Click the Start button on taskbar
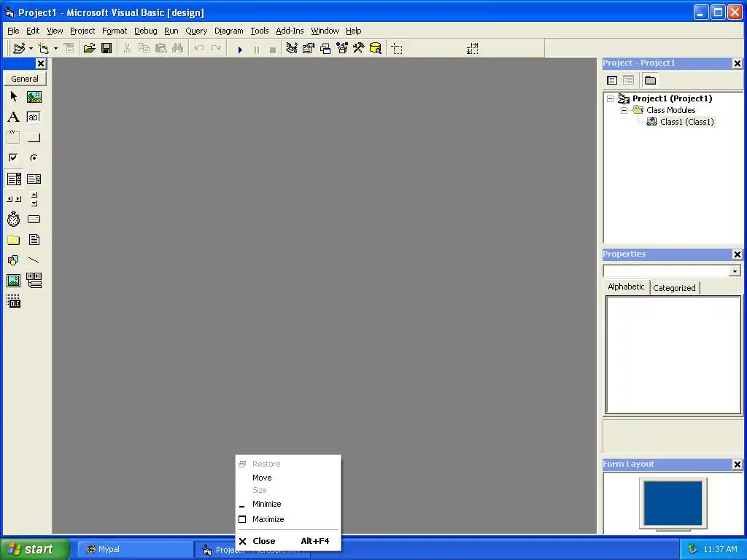747x560 pixels. pos(35,549)
